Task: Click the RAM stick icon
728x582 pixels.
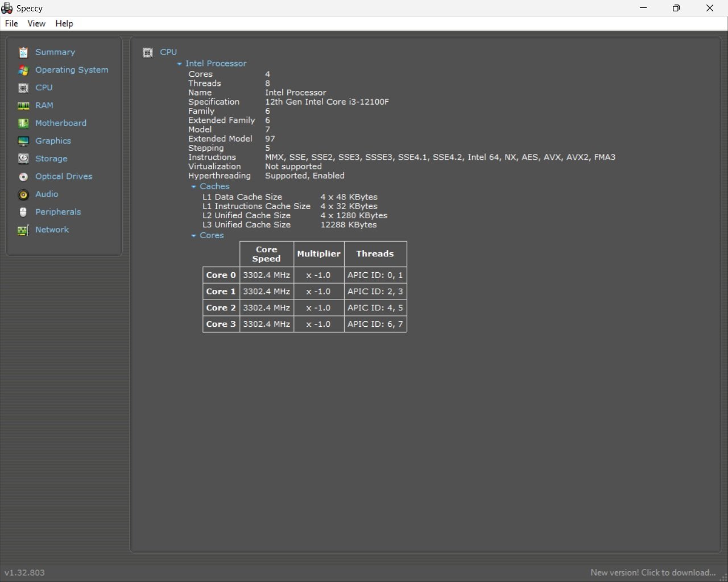Action: 23,106
